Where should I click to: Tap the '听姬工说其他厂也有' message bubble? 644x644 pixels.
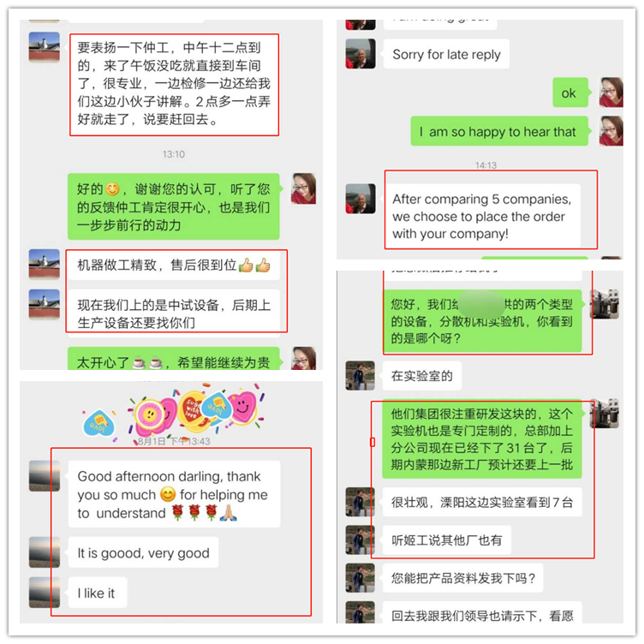pyautogui.click(x=447, y=540)
